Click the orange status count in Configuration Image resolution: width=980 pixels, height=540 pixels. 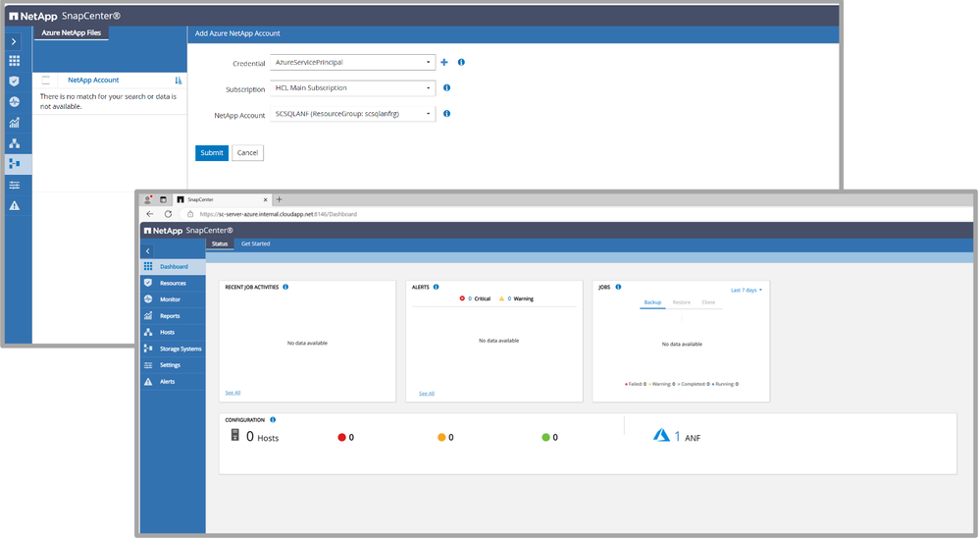445,437
